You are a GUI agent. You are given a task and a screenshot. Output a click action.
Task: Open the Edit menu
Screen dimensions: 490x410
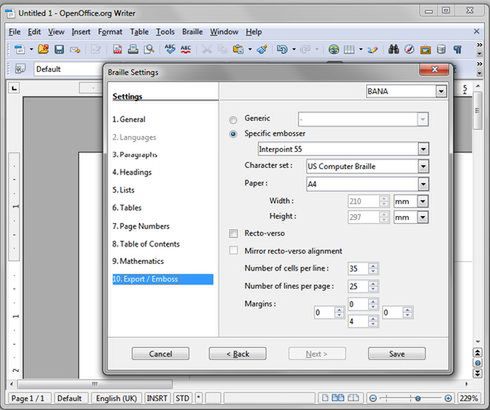(x=34, y=32)
